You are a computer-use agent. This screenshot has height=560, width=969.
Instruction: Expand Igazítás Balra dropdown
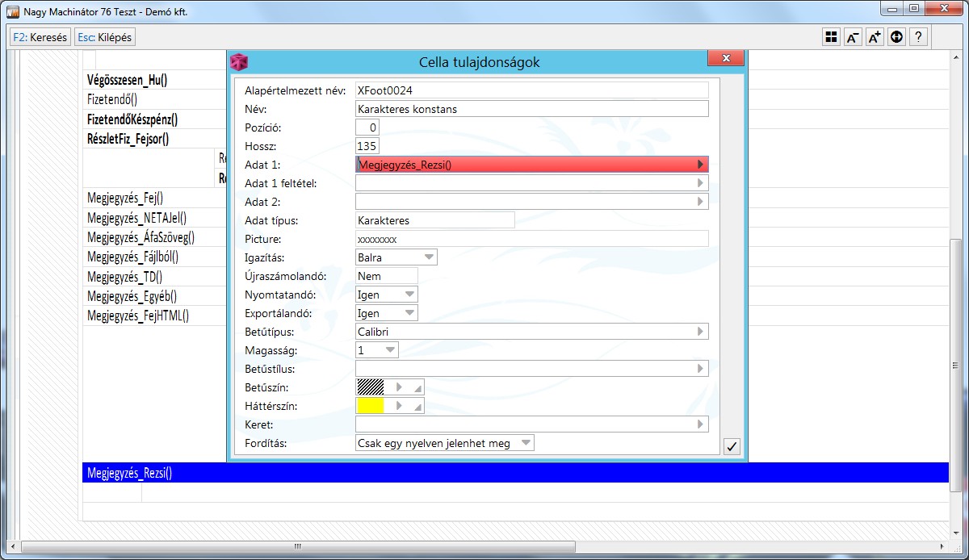(428, 257)
